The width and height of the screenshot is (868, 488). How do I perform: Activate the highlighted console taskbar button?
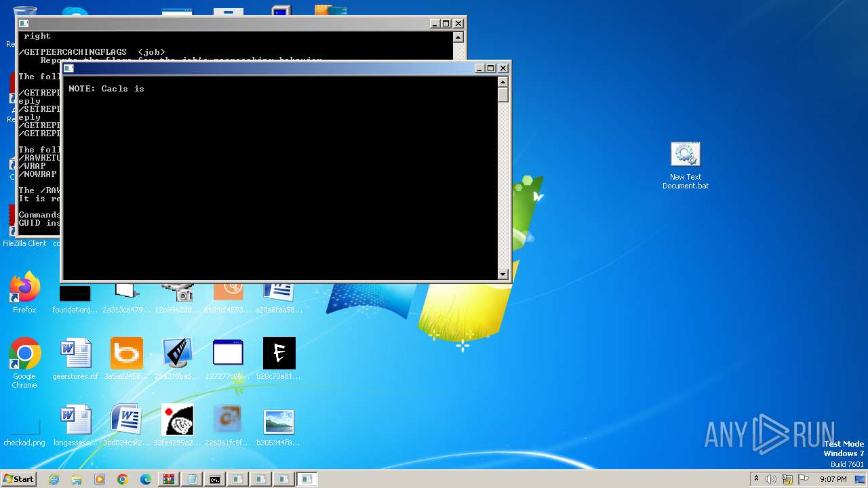click(x=307, y=479)
